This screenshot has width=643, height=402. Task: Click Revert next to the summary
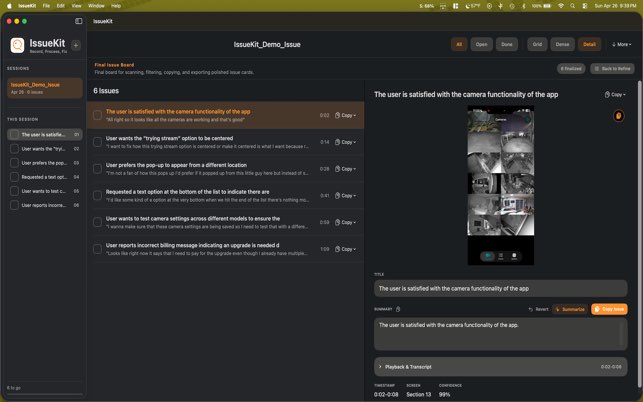pos(538,309)
